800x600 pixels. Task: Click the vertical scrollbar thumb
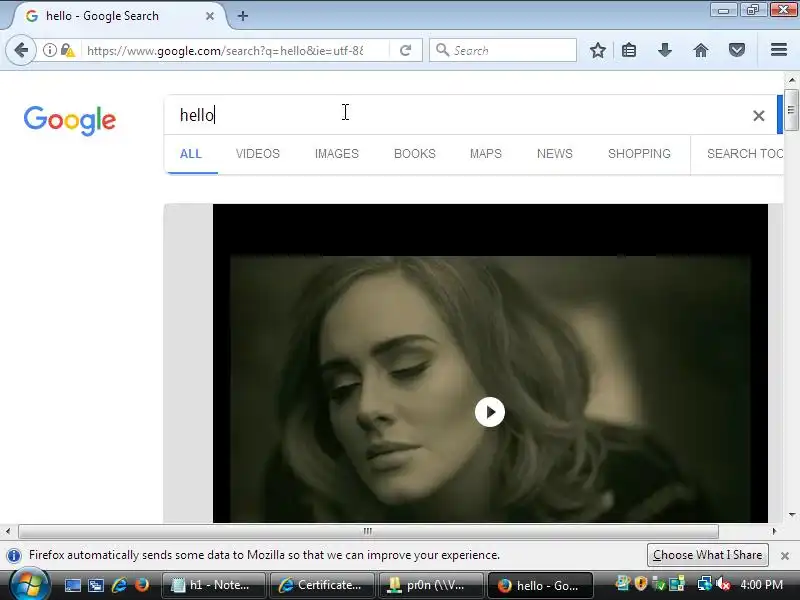pos(791,110)
